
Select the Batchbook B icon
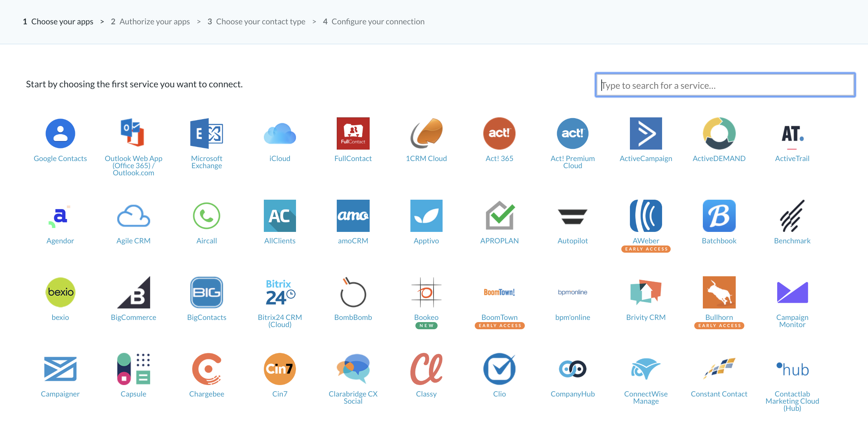pos(719,216)
